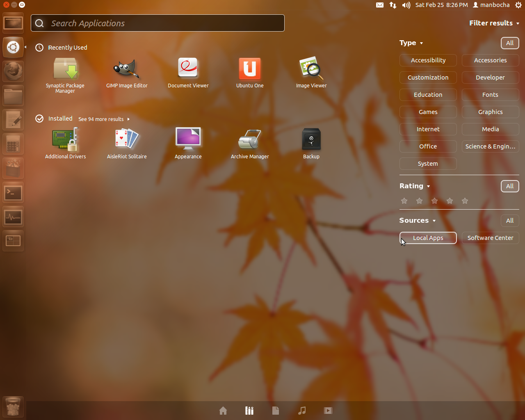Enable the Games type filter
The image size is (525, 420).
(428, 112)
